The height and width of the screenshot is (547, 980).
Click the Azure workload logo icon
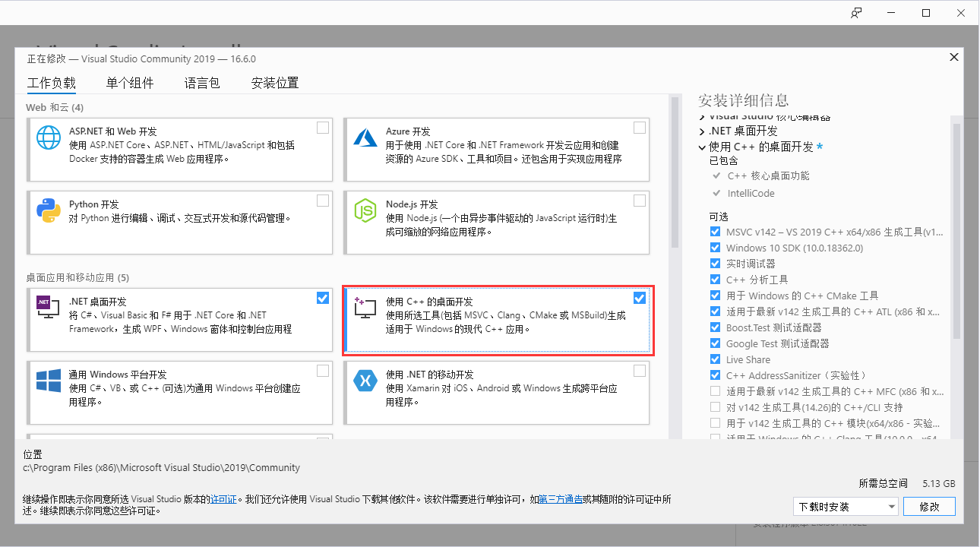[x=365, y=138]
